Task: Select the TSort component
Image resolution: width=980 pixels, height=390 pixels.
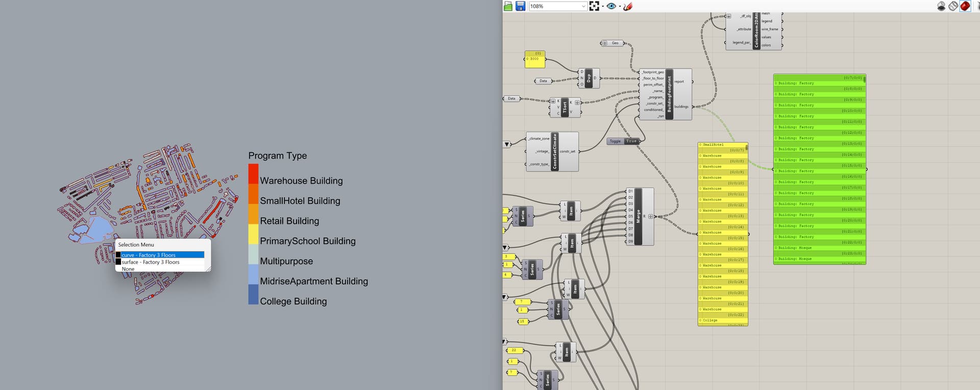Action: point(565,108)
